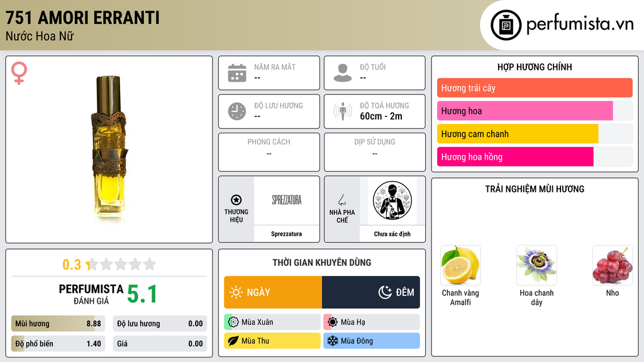Open the Sprezzatura brand logo image
The image size is (644, 362).
pyautogui.click(x=287, y=200)
